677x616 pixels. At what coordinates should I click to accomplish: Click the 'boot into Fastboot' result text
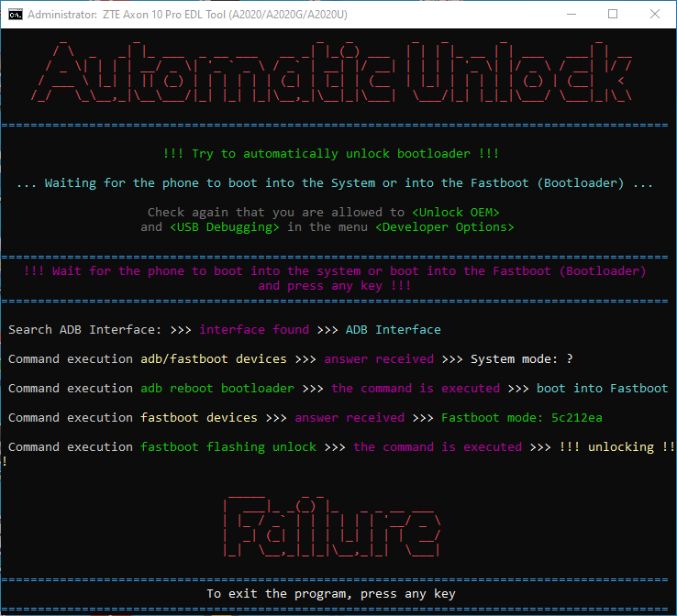(x=603, y=389)
